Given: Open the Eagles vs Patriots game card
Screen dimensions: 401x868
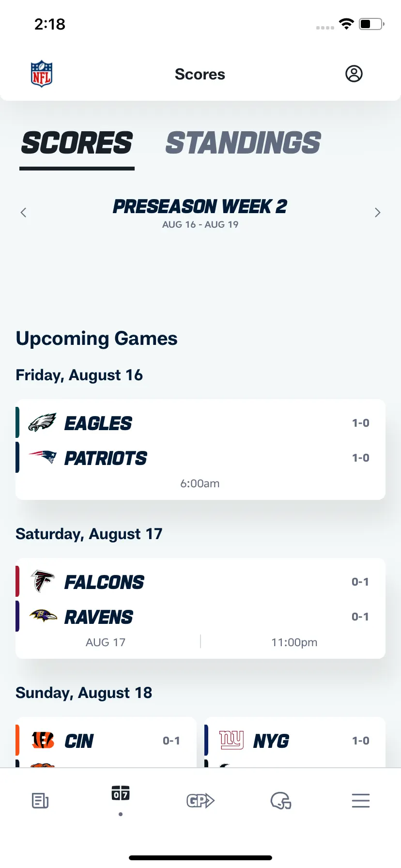Looking at the screenshot, I should coord(200,449).
